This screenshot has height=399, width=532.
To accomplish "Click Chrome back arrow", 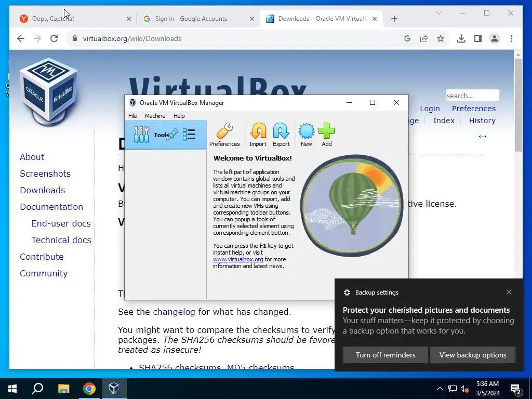I will [21, 38].
